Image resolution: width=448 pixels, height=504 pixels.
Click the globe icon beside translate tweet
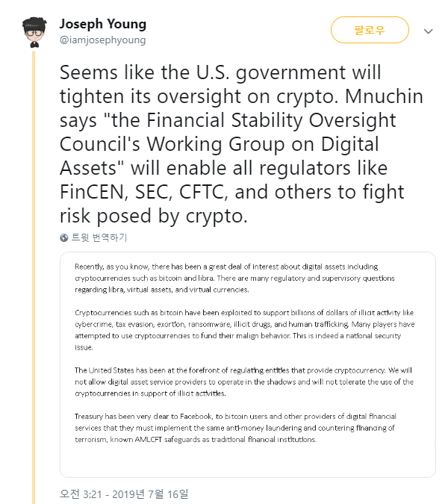point(64,238)
